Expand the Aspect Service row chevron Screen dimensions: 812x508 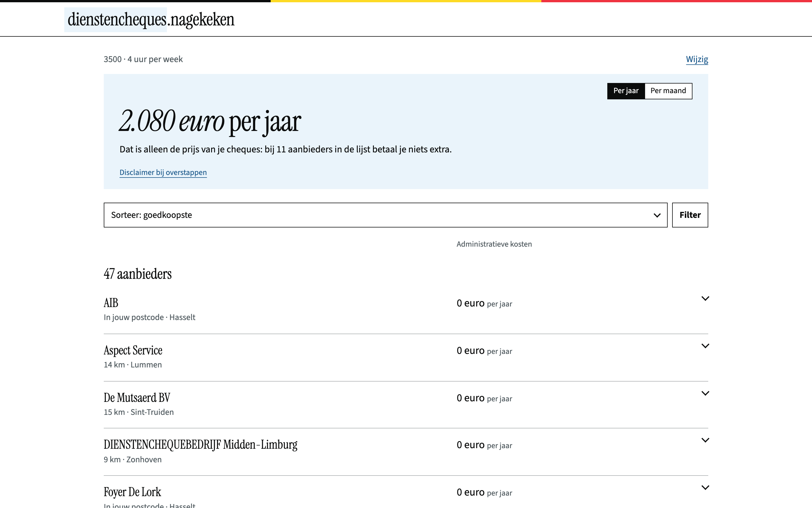705,346
